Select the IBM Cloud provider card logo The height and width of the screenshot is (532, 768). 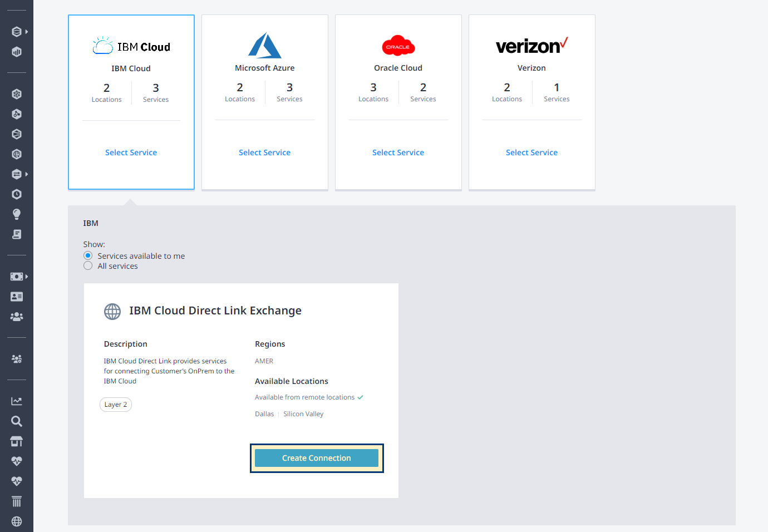coord(131,46)
